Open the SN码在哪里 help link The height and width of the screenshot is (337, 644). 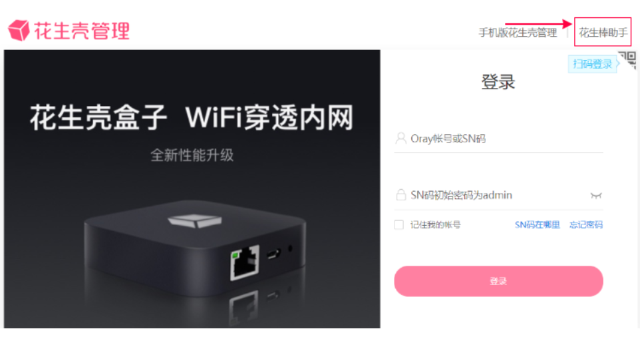537,224
